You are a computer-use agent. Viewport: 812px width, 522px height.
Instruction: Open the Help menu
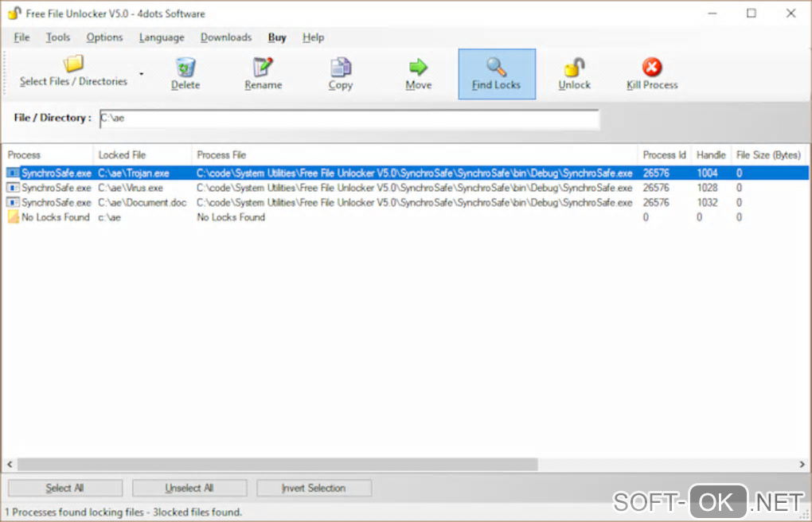click(314, 37)
